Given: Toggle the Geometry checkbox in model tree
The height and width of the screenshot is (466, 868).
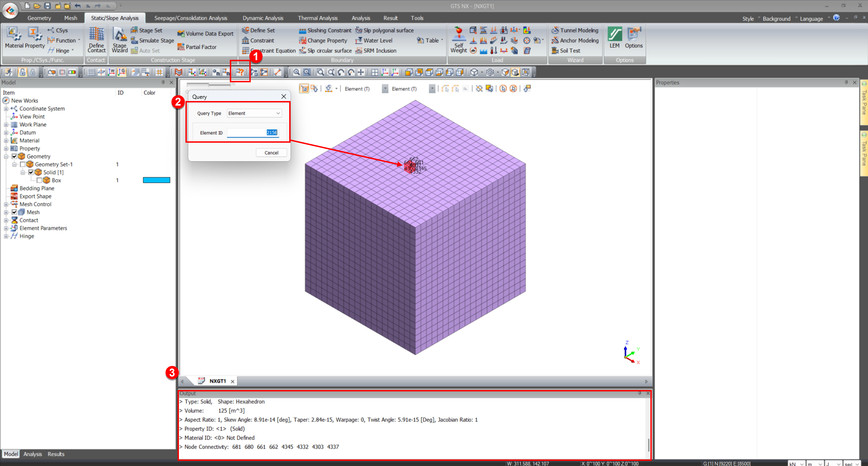Looking at the screenshot, I should [14, 157].
